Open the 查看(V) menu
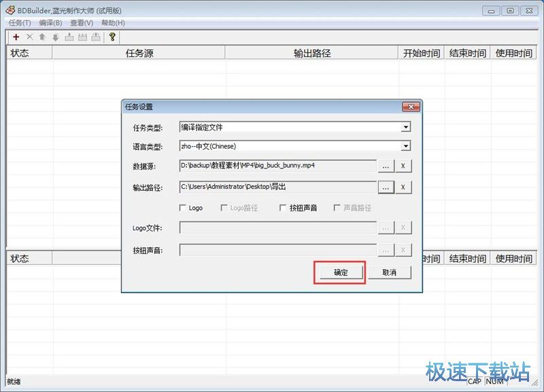Image resolution: width=544 pixels, height=392 pixels. [82, 23]
